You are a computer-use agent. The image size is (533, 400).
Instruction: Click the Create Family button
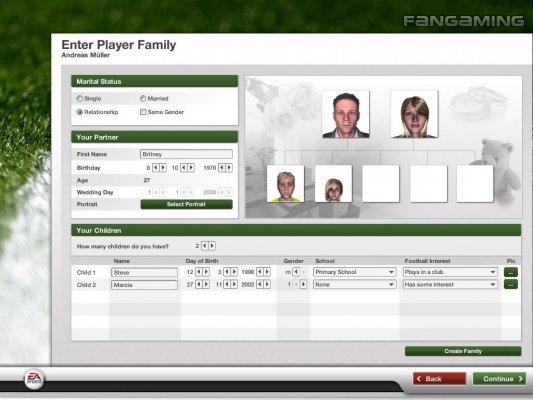click(463, 351)
